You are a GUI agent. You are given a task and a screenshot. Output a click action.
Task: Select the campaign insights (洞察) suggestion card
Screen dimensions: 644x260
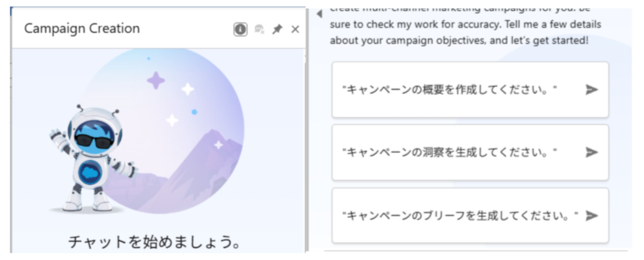(x=470, y=152)
